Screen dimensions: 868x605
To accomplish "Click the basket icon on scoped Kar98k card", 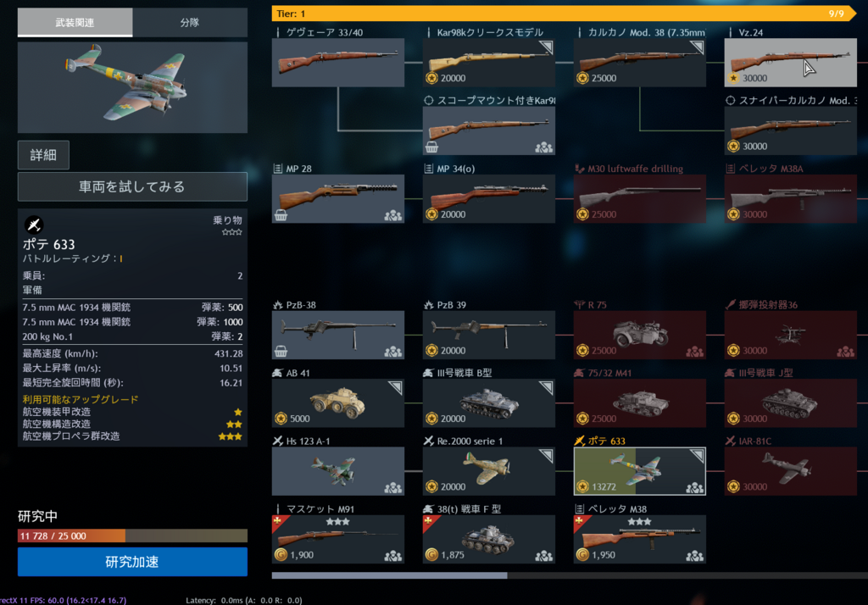I will tap(431, 147).
